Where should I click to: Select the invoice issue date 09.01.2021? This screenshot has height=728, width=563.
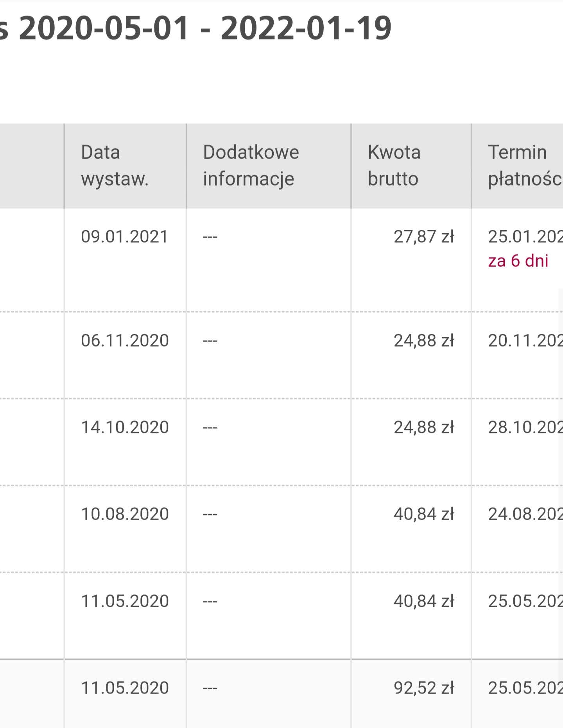[x=125, y=237]
